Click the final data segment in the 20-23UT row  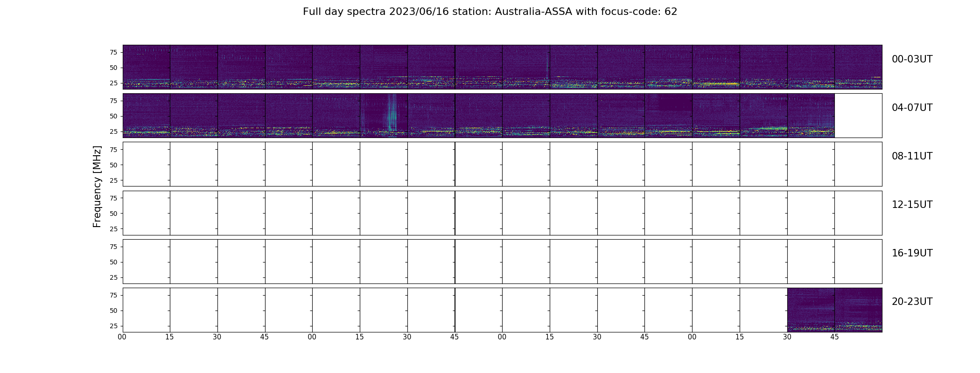pos(858,310)
